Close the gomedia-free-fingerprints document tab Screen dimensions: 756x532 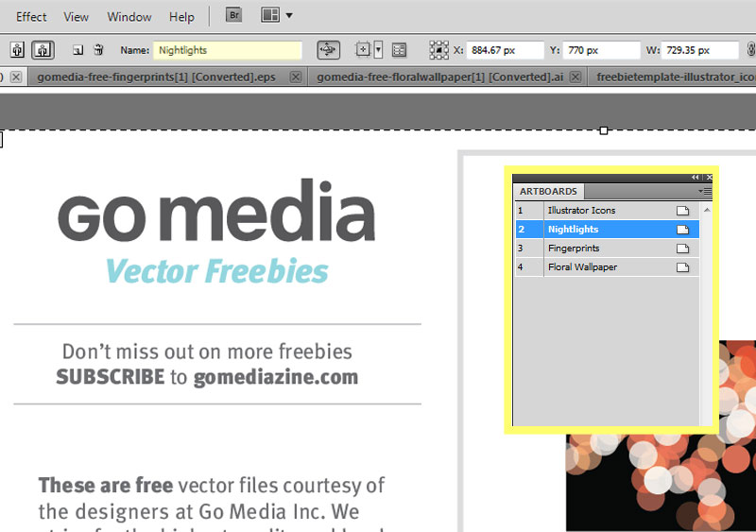[x=296, y=77]
